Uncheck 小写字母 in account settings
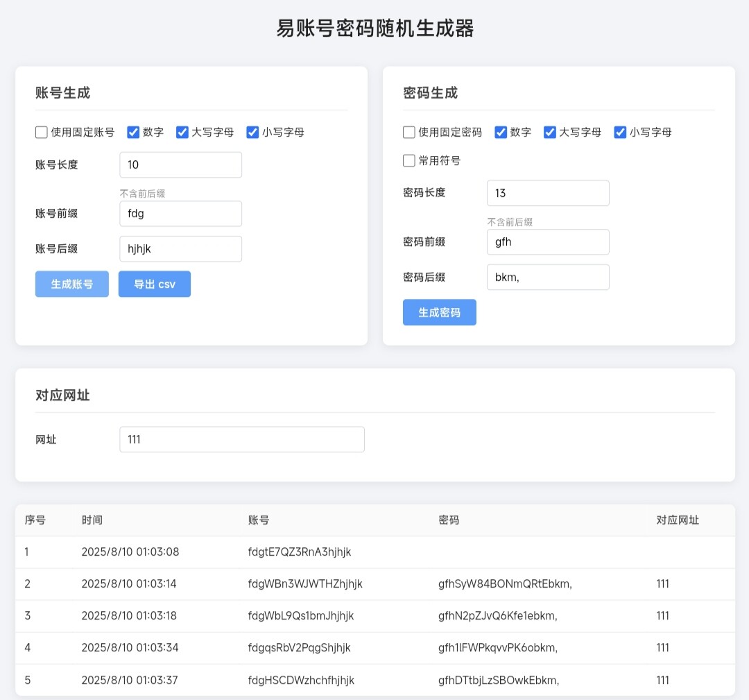Screen dimensions: 749x700 [x=252, y=132]
